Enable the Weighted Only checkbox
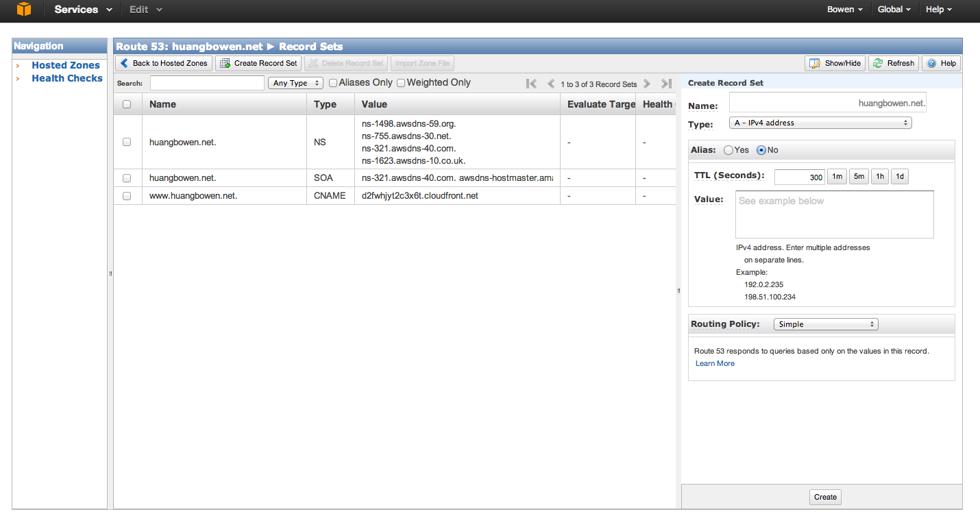 pyautogui.click(x=402, y=83)
